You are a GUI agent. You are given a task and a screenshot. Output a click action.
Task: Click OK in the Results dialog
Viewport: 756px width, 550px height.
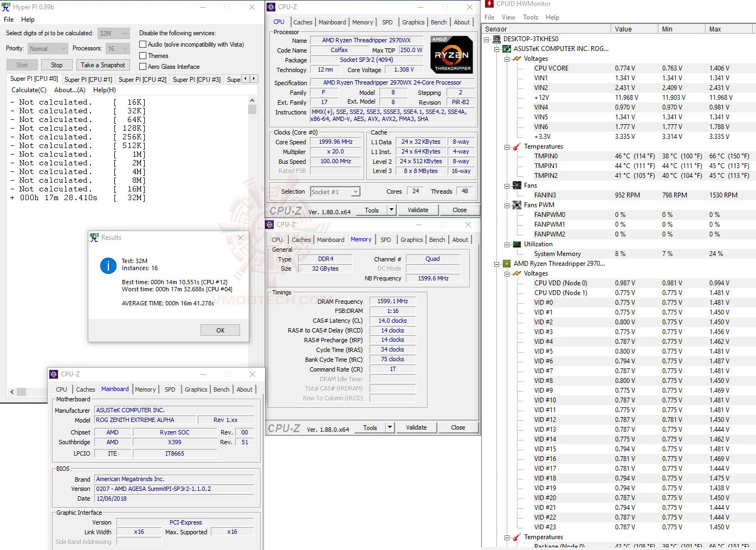pyautogui.click(x=220, y=330)
